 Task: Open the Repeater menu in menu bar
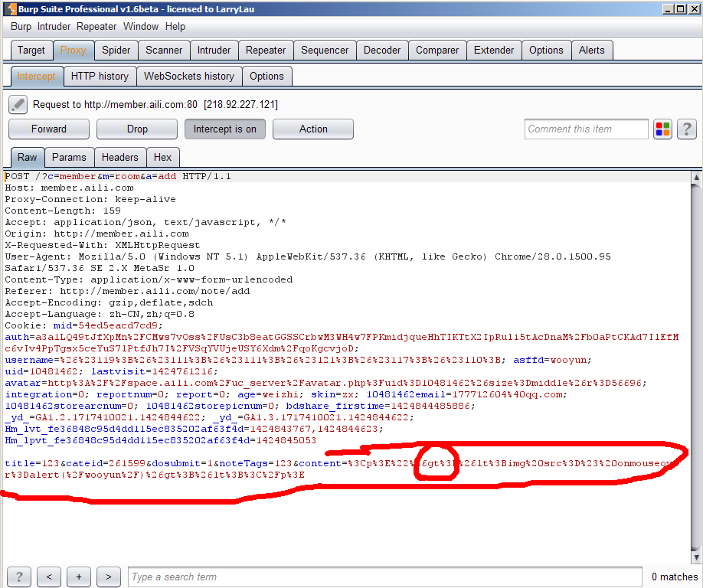tap(96, 27)
